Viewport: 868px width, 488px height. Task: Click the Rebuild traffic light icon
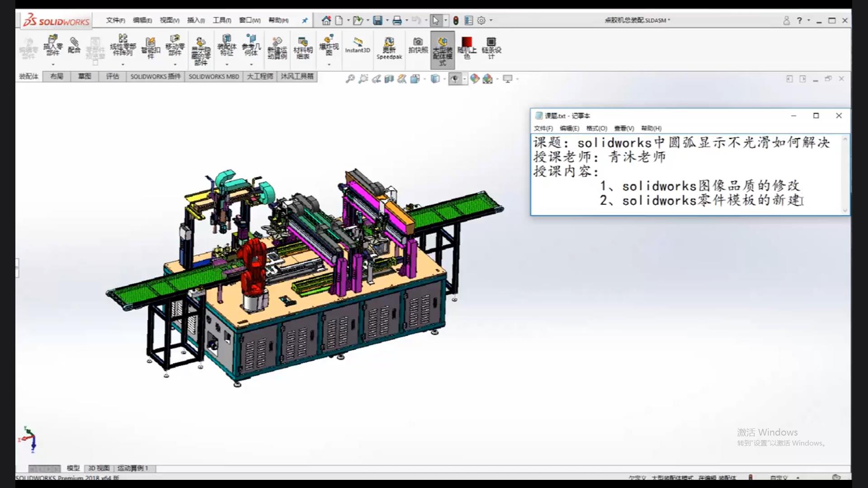[456, 20]
